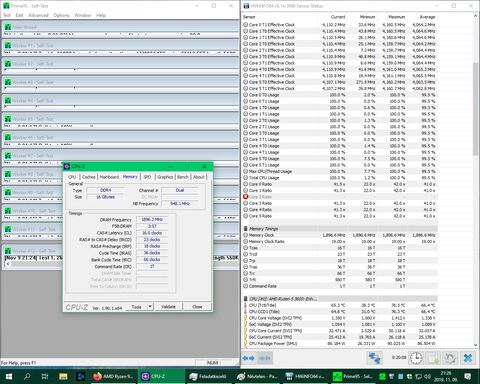Start HWiNFO logging file icon
480x384 pixels.
pyautogui.click(x=433, y=358)
